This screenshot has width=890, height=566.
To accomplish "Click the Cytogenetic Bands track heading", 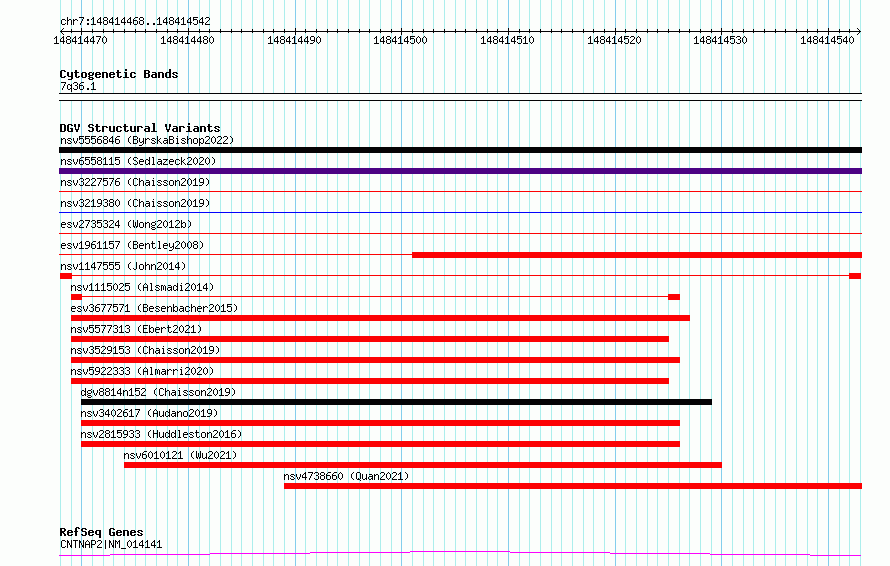I will click(x=119, y=74).
